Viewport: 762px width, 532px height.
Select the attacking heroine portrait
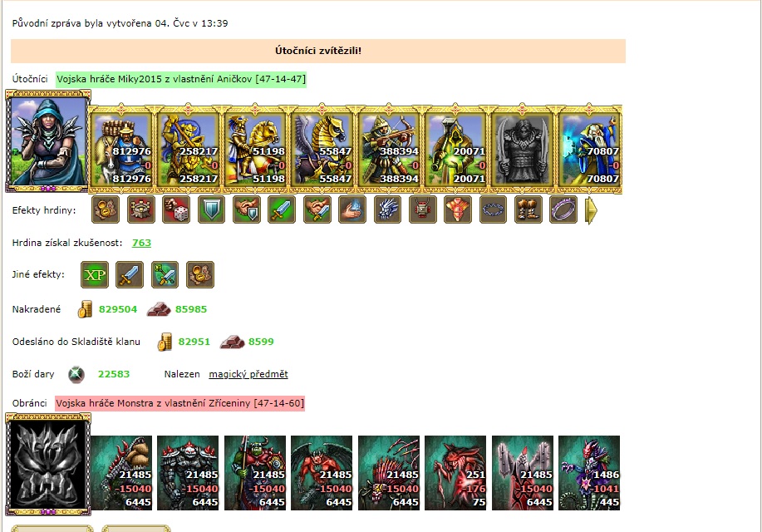coord(48,141)
